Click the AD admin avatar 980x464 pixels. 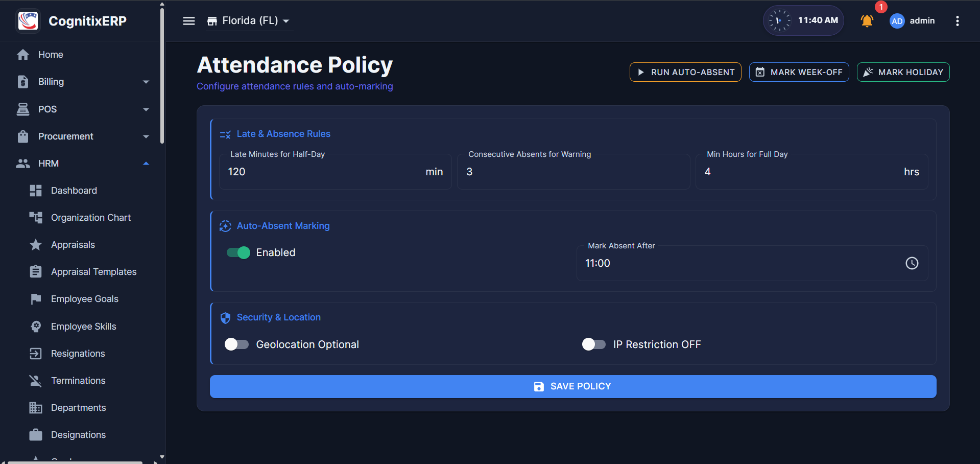897,21
